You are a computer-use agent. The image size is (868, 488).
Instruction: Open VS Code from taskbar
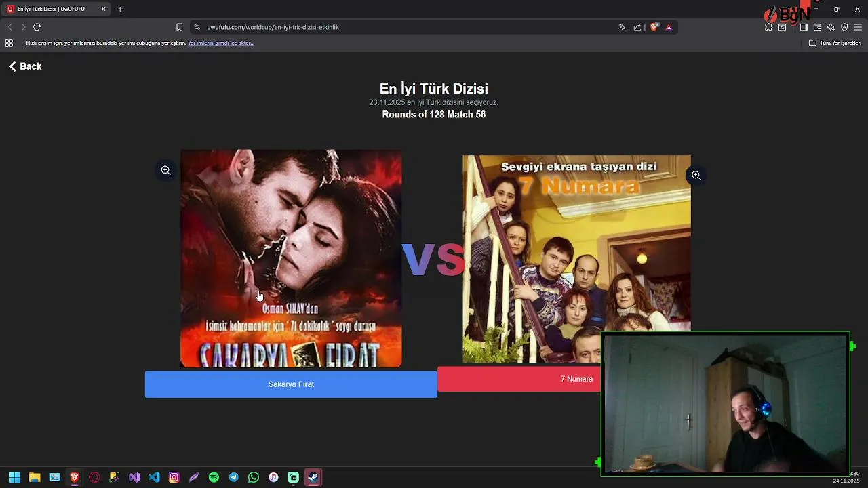tap(154, 477)
